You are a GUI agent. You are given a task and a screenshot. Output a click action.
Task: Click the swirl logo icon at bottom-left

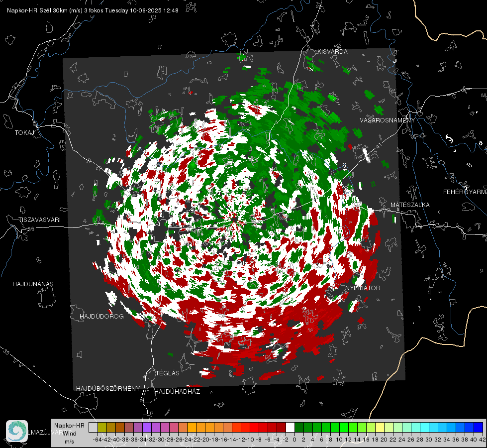(17, 431)
